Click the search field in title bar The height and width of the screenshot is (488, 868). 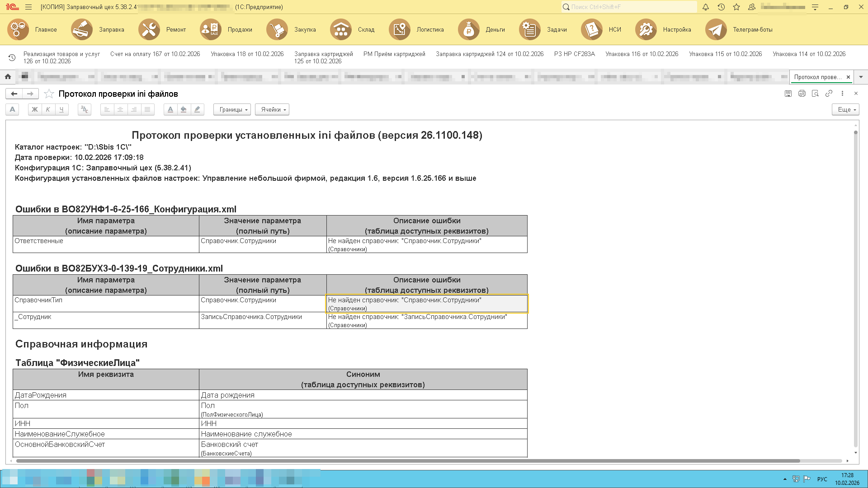(x=628, y=7)
